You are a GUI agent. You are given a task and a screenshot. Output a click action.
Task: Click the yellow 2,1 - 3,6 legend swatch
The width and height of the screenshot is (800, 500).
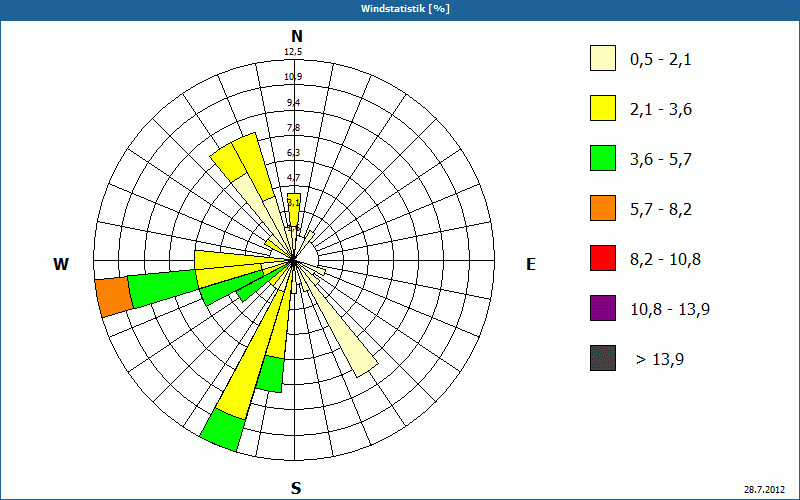[x=603, y=108]
